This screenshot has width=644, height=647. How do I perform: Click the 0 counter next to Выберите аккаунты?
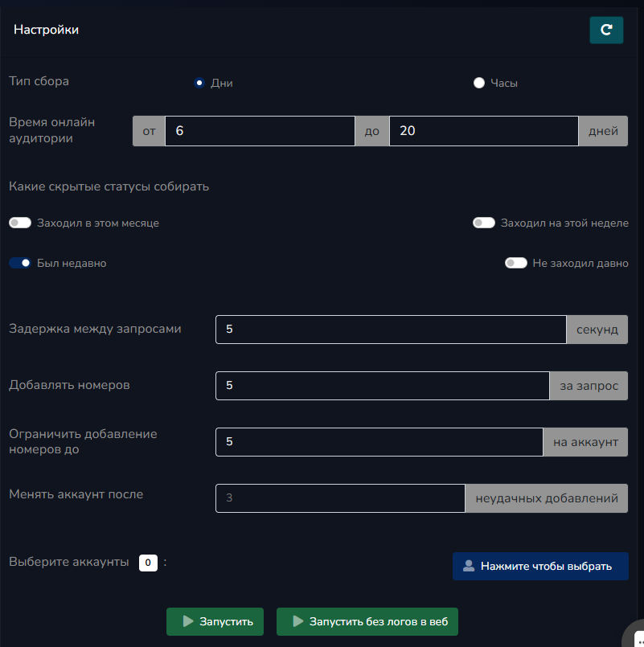(148, 563)
